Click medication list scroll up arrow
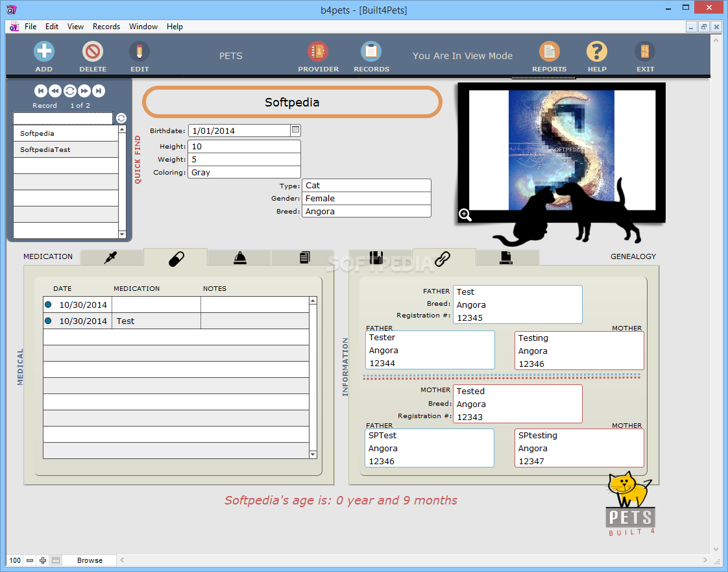This screenshot has width=728, height=572. [313, 301]
